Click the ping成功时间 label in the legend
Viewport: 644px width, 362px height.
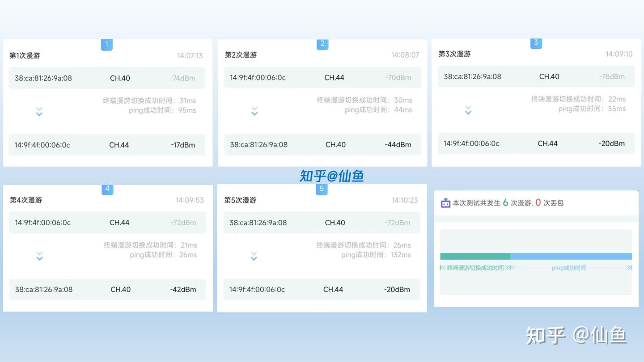click(x=568, y=268)
